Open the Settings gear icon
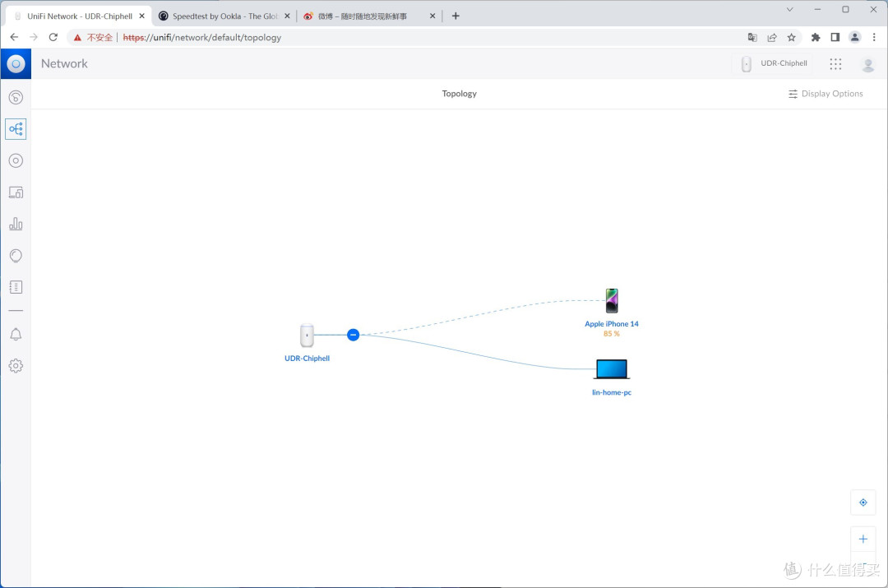Image resolution: width=888 pixels, height=588 pixels. pos(16,366)
